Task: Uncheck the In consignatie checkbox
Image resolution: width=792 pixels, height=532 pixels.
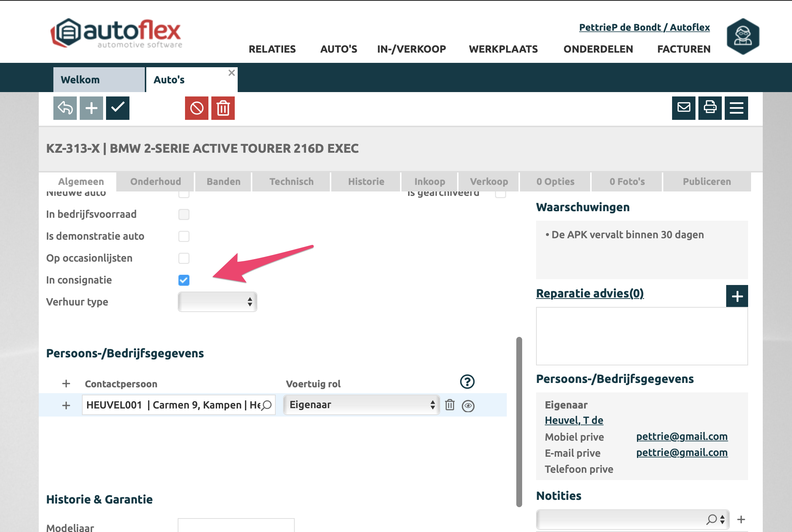Action: [x=184, y=280]
